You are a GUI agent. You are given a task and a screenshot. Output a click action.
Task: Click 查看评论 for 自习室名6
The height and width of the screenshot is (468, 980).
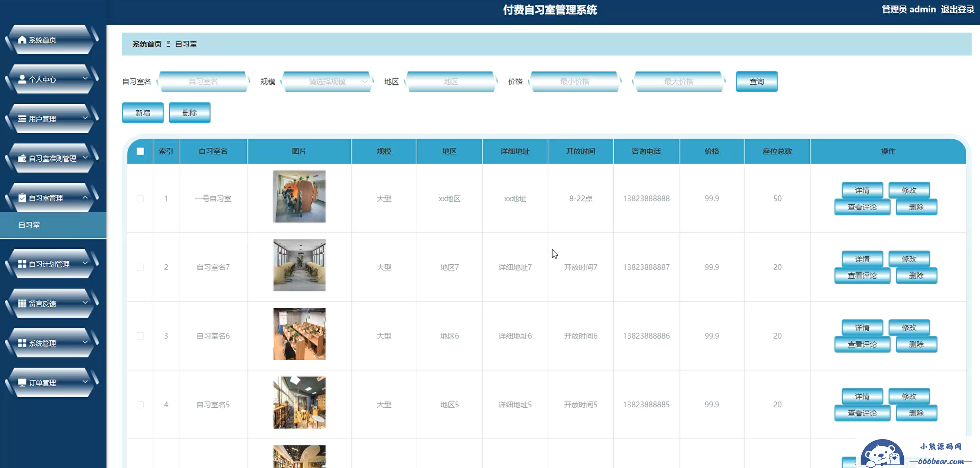862,344
